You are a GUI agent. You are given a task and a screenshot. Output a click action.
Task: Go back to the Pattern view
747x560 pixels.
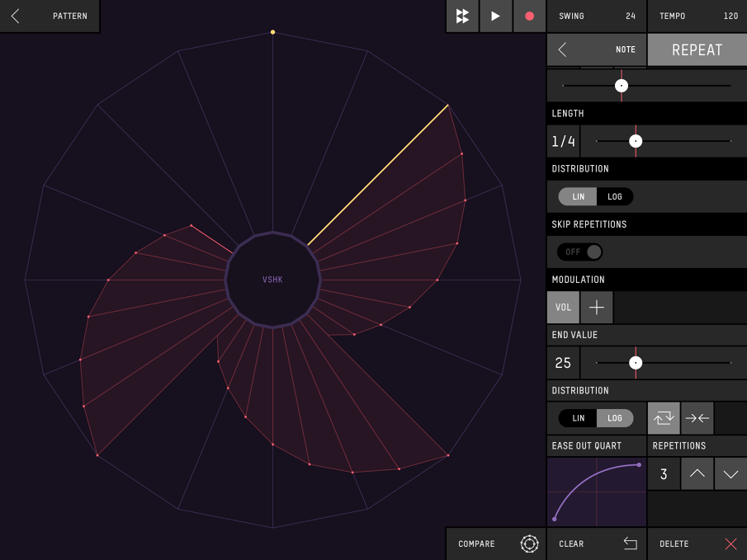pyautogui.click(x=50, y=16)
